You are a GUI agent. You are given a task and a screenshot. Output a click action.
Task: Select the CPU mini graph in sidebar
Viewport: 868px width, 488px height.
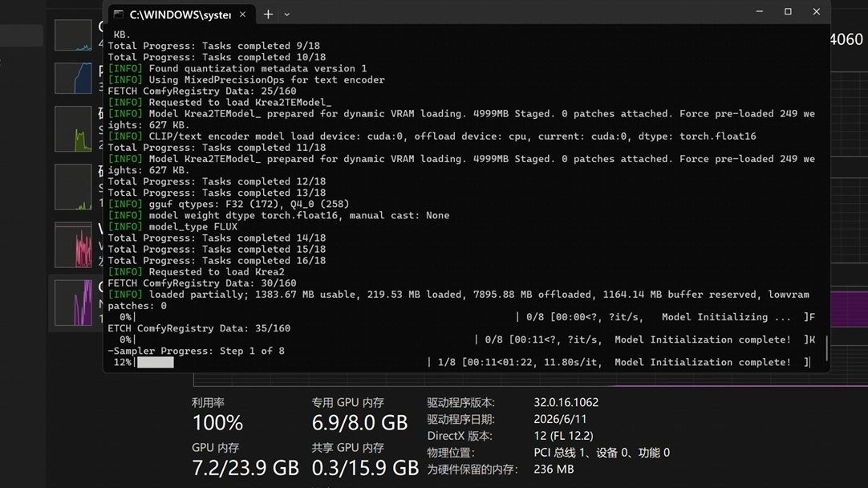click(x=73, y=35)
